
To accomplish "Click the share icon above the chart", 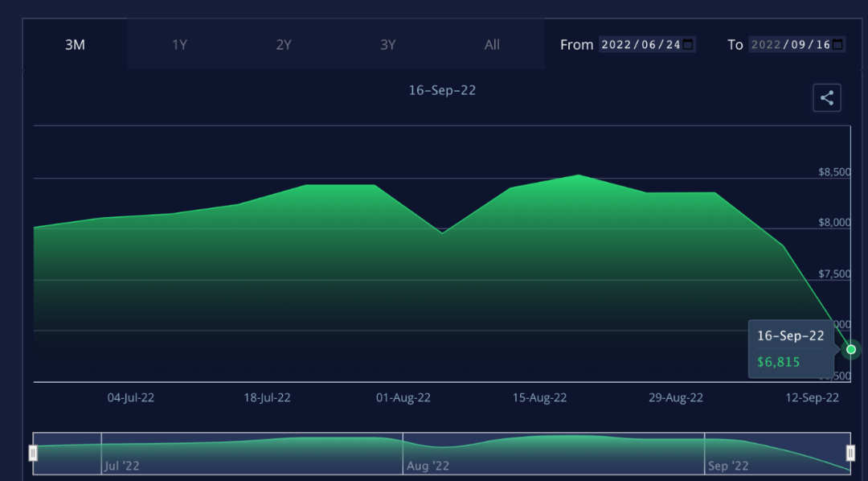I will [826, 98].
